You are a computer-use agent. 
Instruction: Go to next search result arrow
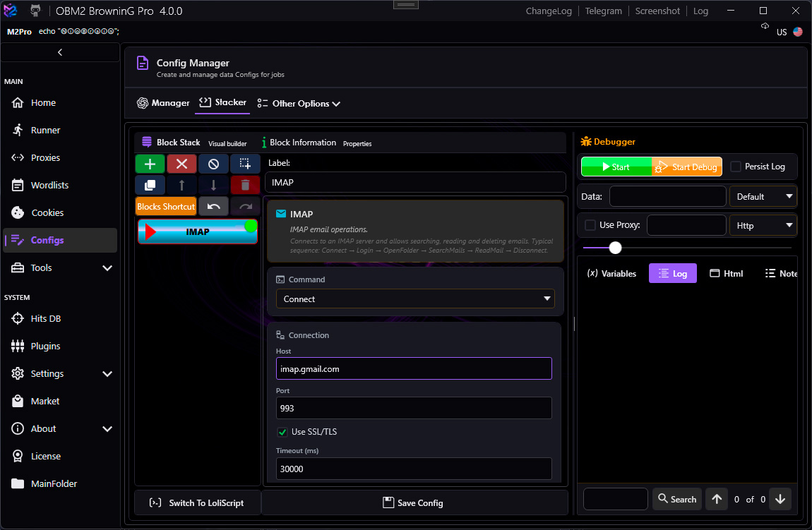pyautogui.click(x=780, y=499)
